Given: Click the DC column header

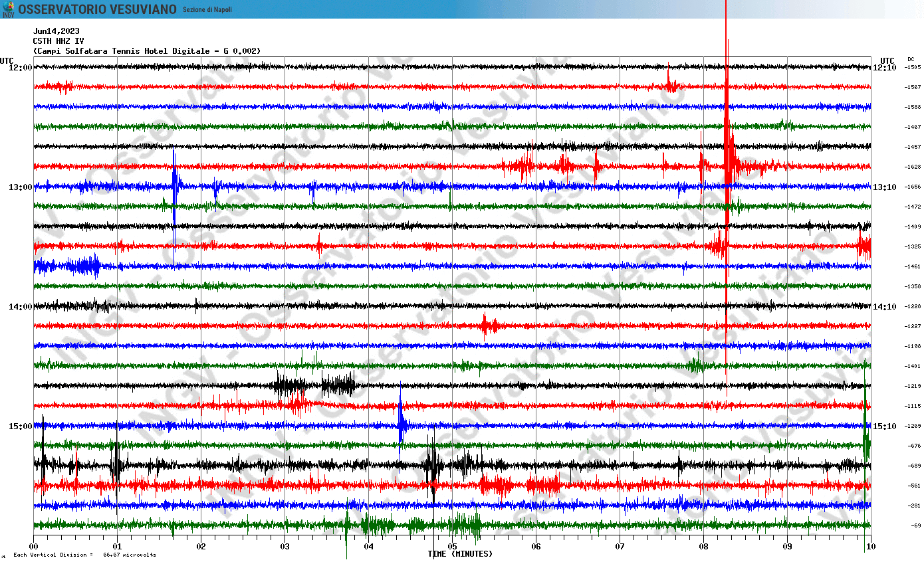Looking at the screenshot, I should pyautogui.click(x=911, y=59).
